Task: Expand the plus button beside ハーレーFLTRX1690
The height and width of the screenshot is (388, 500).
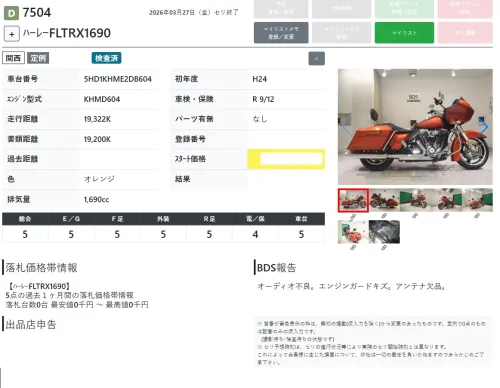Action: (x=12, y=34)
